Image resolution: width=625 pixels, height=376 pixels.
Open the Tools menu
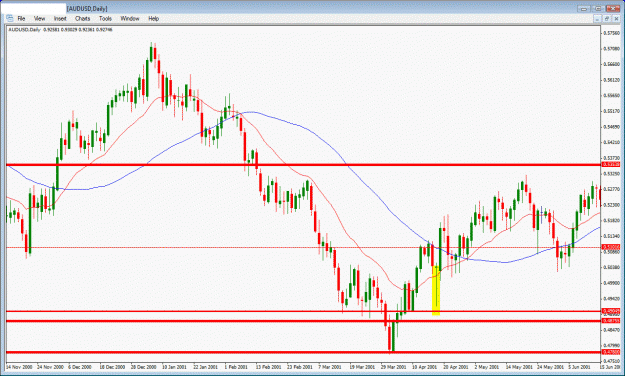pyautogui.click(x=105, y=18)
